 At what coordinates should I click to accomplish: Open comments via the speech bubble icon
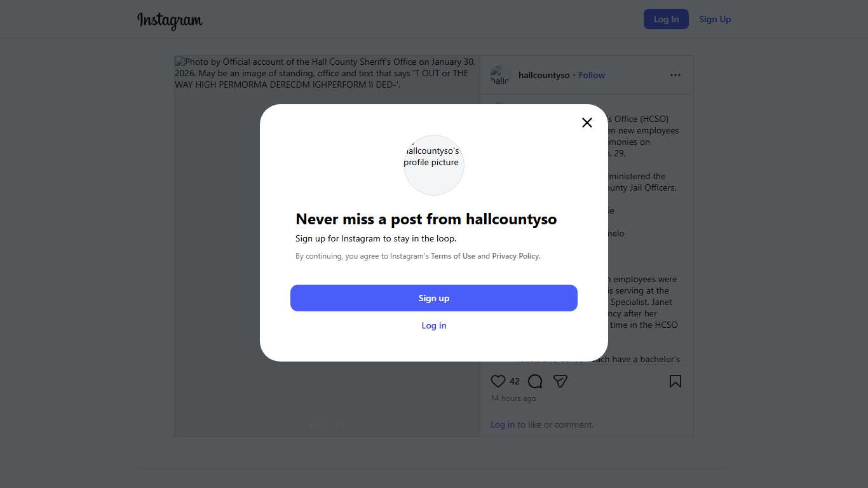535,381
